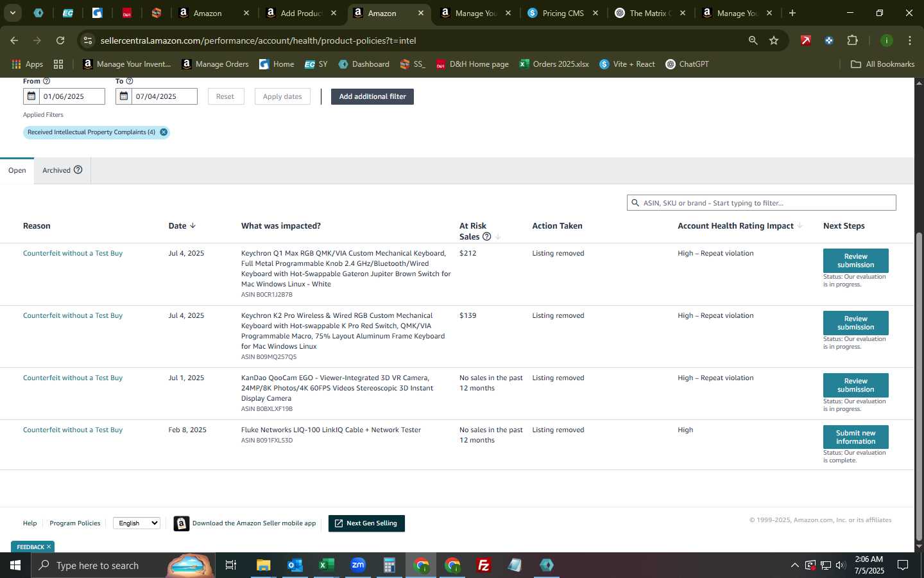
Task: Click the Next Gen Selling button
Action: click(366, 523)
